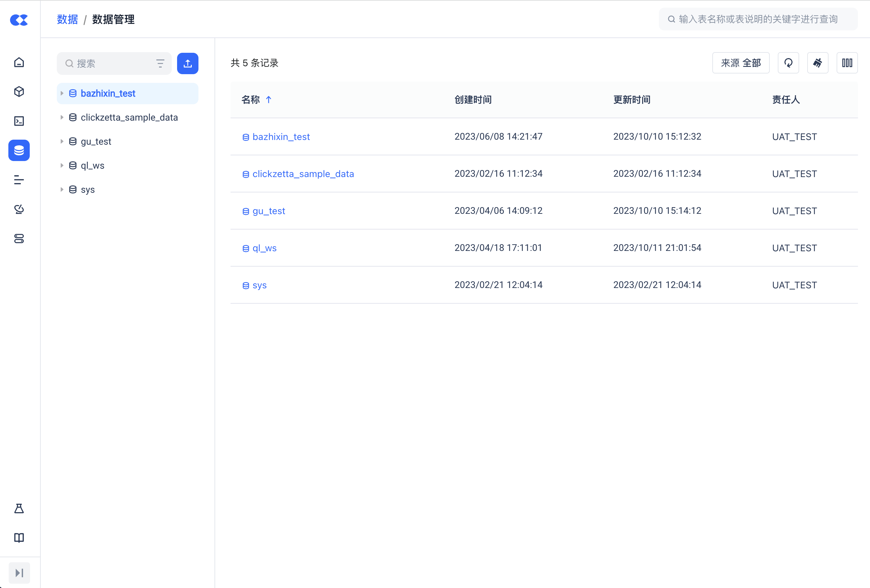Image resolution: width=870 pixels, height=588 pixels.
Task: Select the database data icon in sidebar
Action: [x=19, y=150]
